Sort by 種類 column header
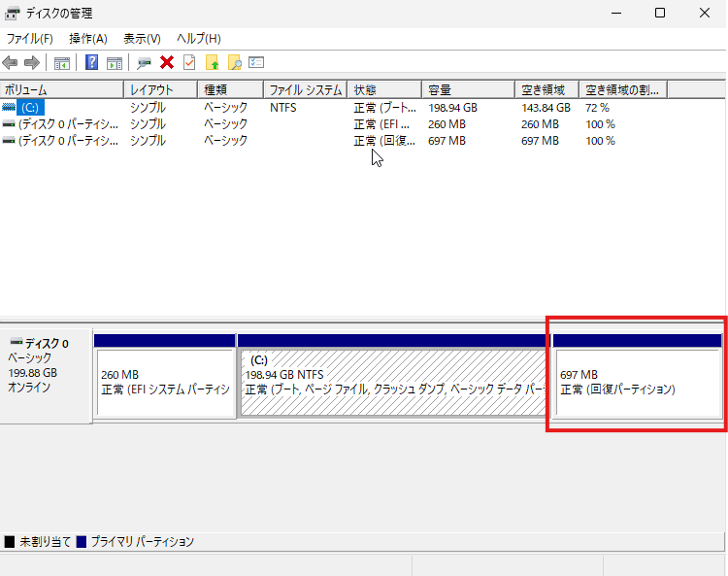This screenshot has height=576, width=728. (231, 89)
